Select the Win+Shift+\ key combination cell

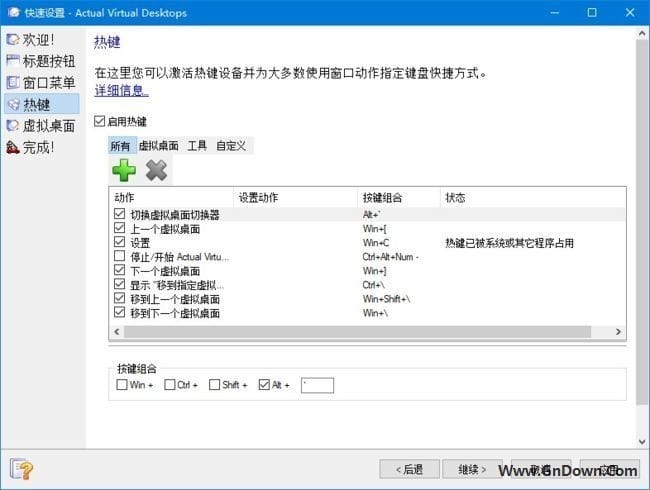(x=386, y=299)
